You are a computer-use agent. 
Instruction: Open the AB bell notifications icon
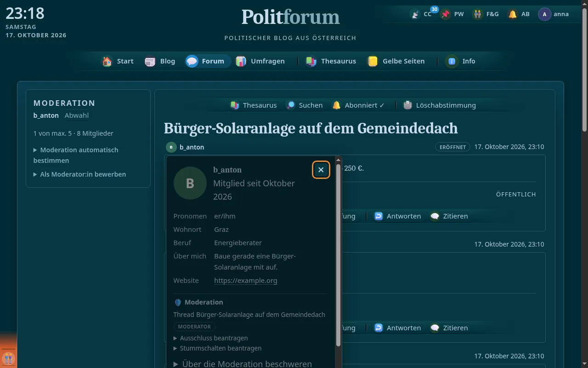513,14
